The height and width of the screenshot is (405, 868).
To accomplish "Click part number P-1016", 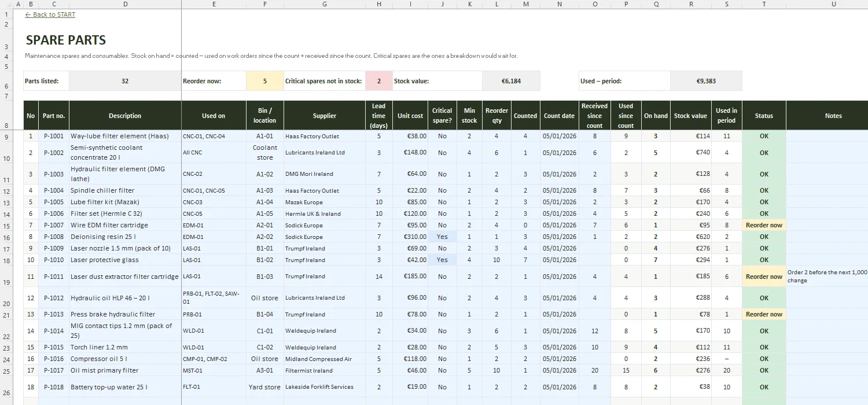I will point(54,359).
